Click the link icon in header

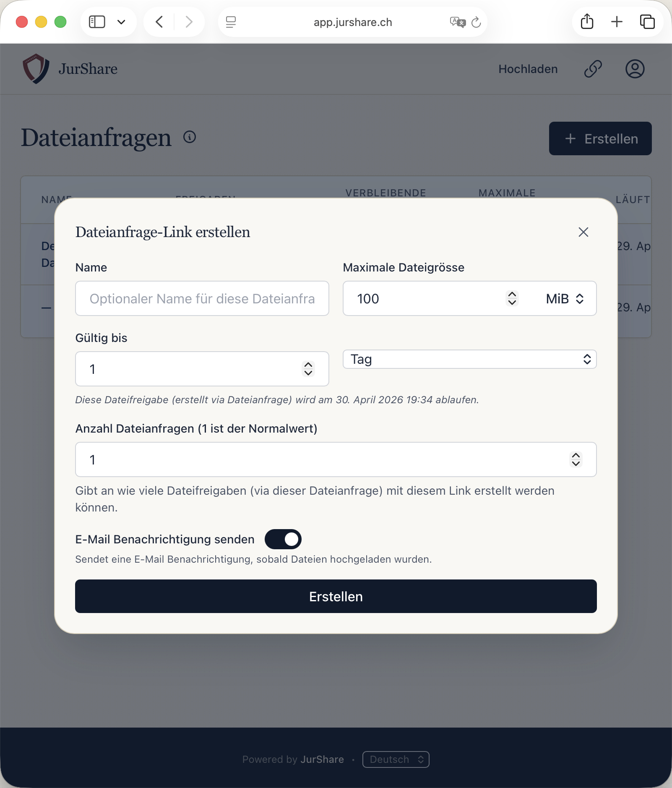point(593,69)
